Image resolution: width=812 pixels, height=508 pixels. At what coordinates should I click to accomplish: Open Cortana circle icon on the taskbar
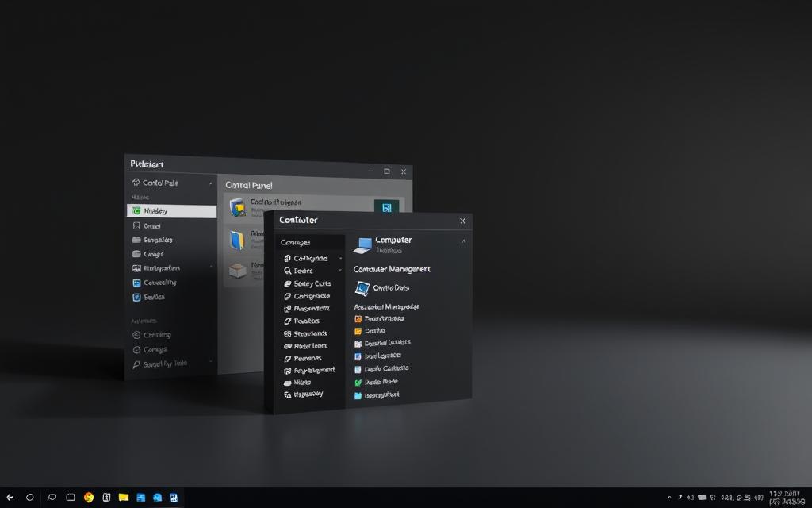[x=30, y=498]
